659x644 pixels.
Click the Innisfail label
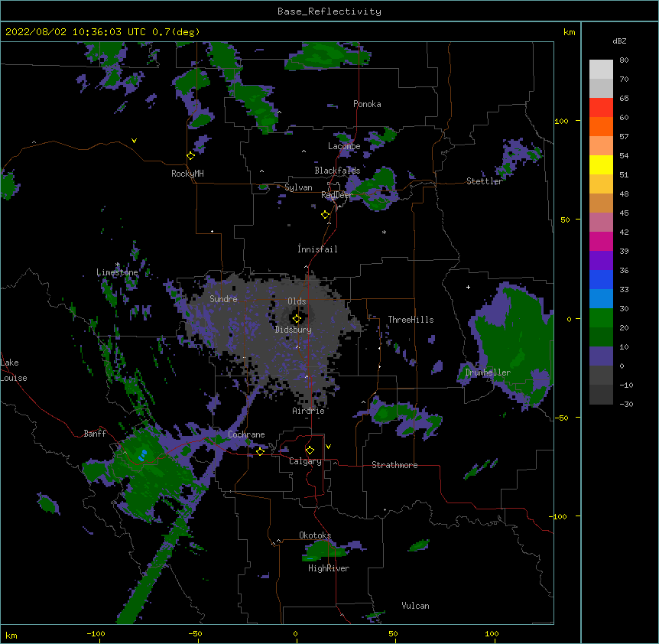click(317, 249)
